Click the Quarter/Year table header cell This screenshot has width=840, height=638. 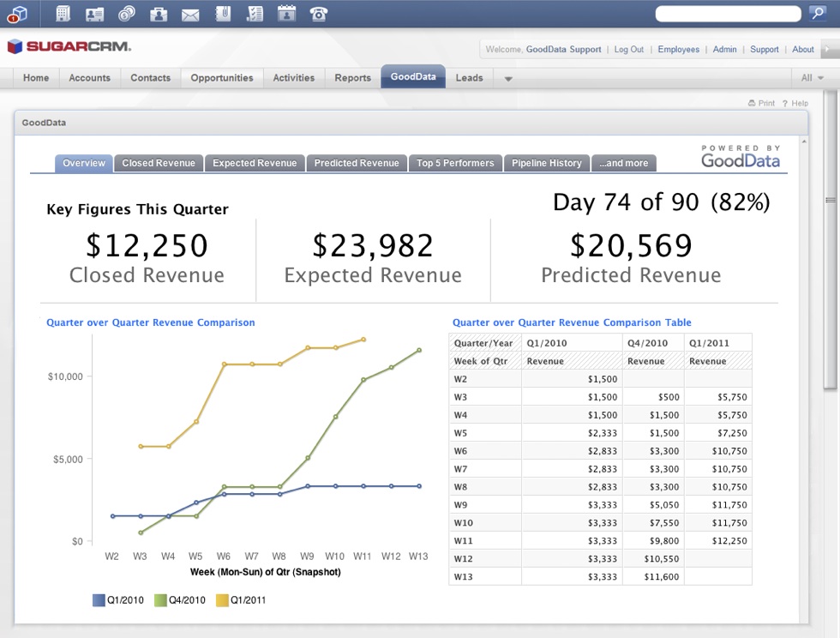point(485,343)
